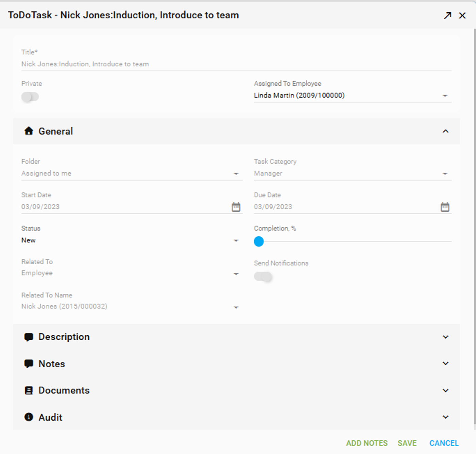
Task: Open the Folder dropdown arrow
Action: (x=236, y=174)
